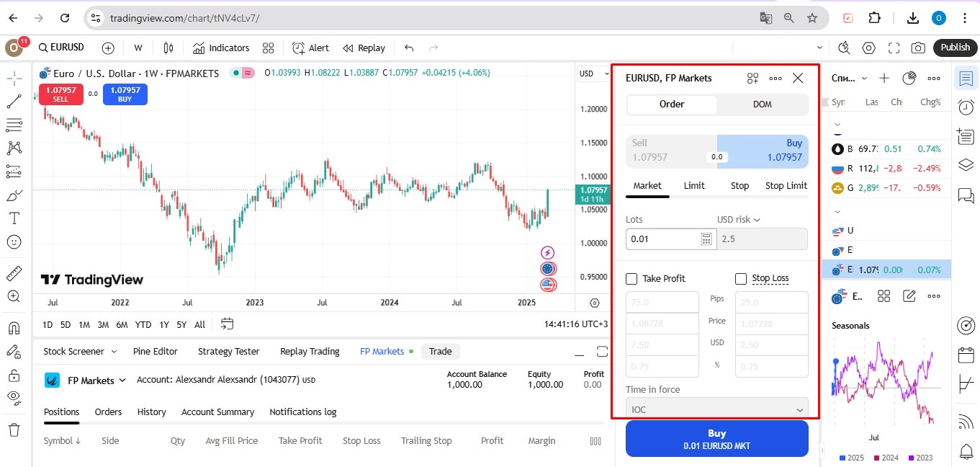Sort positions by Symbol column
The width and height of the screenshot is (980, 467).
(x=62, y=440)
